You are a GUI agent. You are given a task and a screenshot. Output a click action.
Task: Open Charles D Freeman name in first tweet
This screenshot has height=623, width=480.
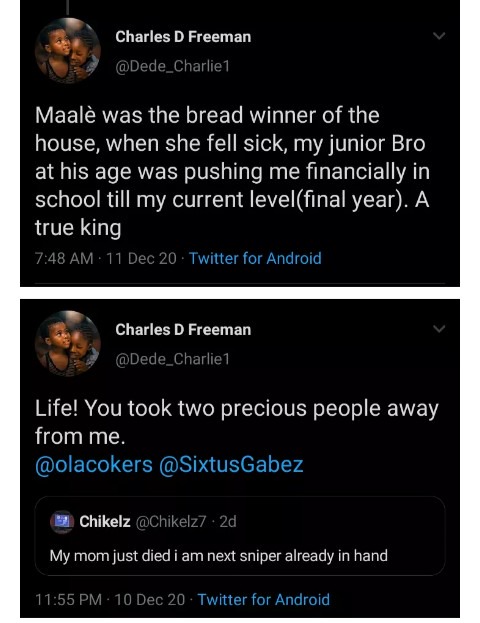click(x=183, y=37)
